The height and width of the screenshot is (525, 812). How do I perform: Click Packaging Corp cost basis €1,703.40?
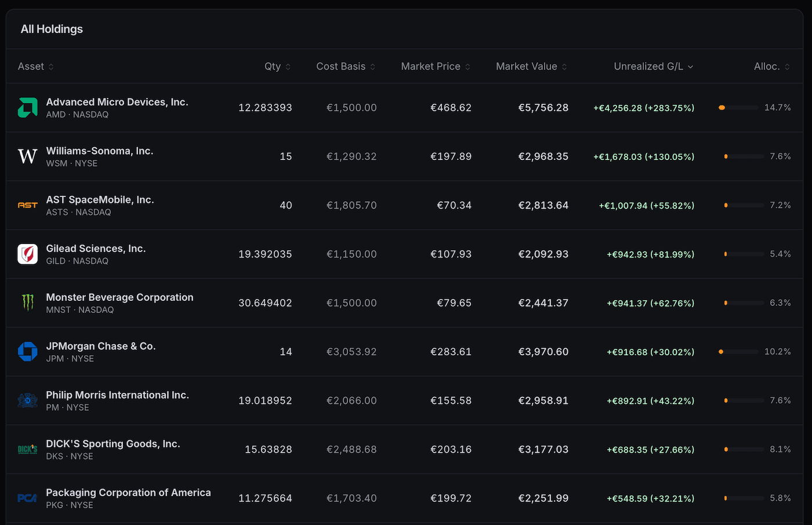point(351,498)
